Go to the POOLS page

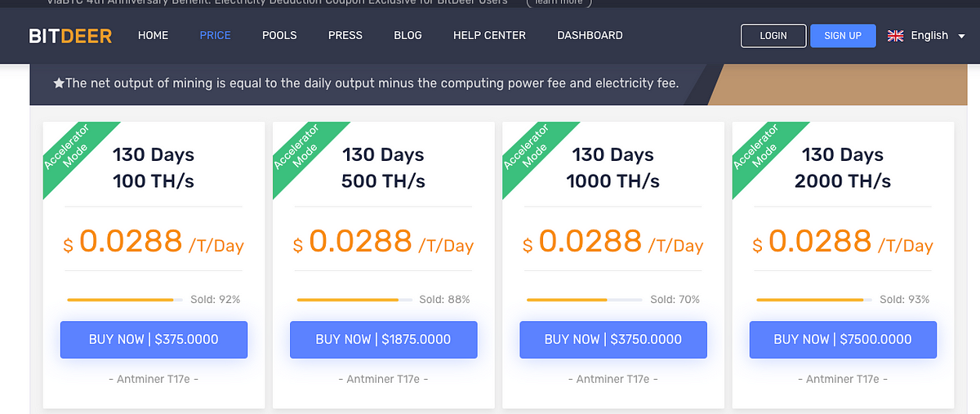(279, 36)
